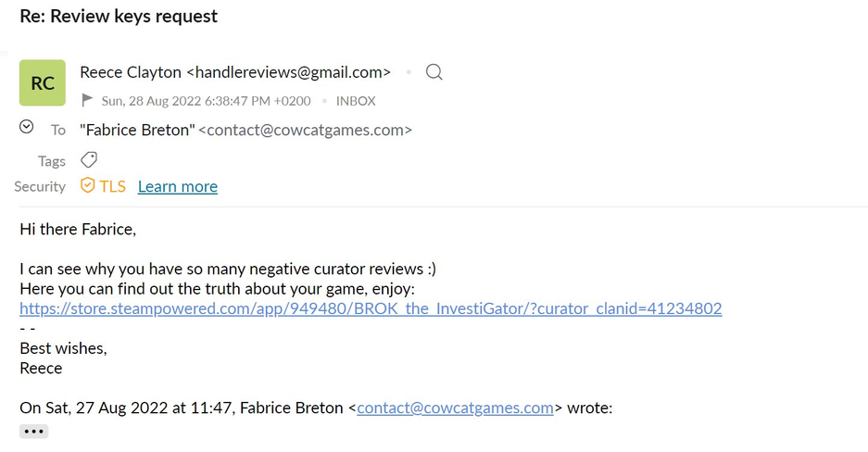Click recipient Fabrice Breton address

(x=246, y=130)
